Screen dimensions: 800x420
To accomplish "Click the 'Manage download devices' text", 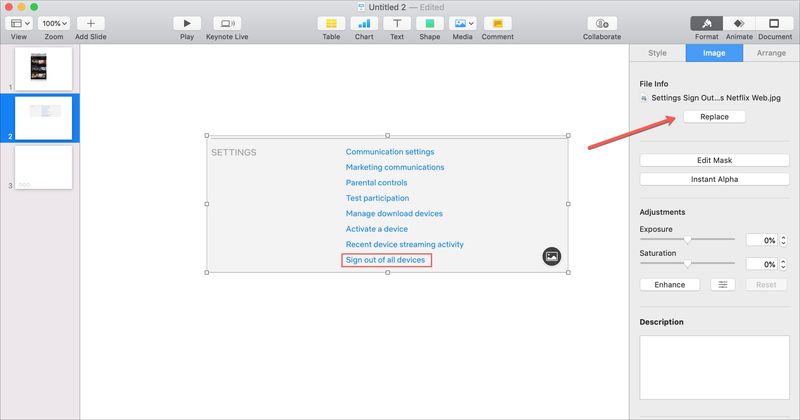I will (394, 213).
